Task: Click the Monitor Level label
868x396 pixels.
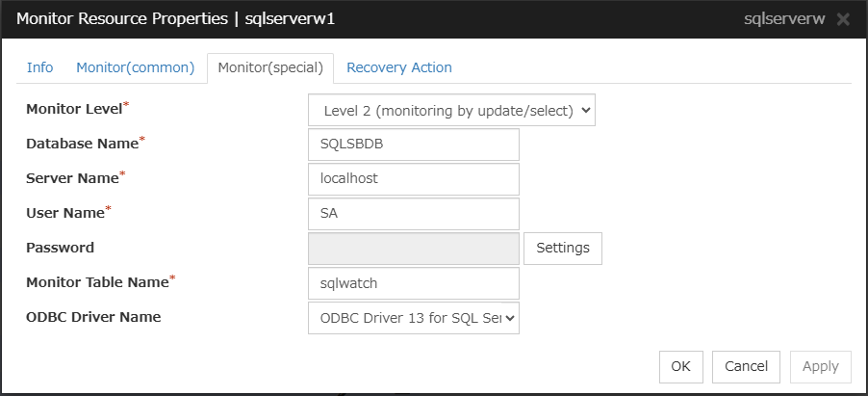Action: point(74,109)
